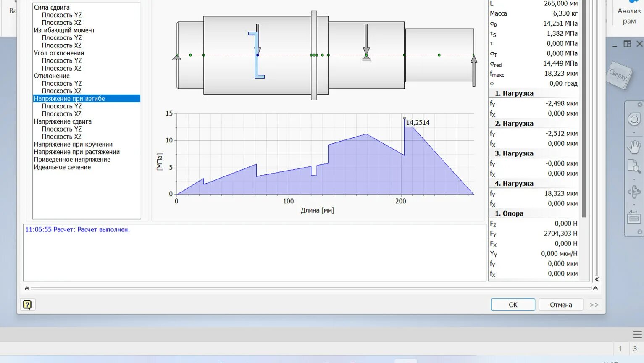Screen dimensions: 644x363
Task: Select Плоскость YZ under Изгибающий момент
Action: pyautogui.click(x=62, y=37)
